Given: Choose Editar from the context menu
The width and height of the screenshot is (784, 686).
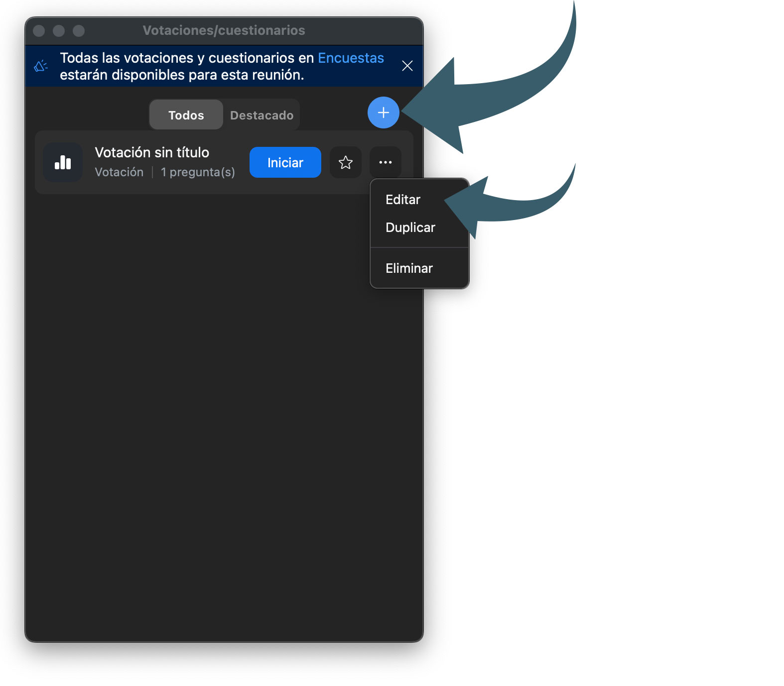Looking at the screenshot, I should click(x=403, y=200).
